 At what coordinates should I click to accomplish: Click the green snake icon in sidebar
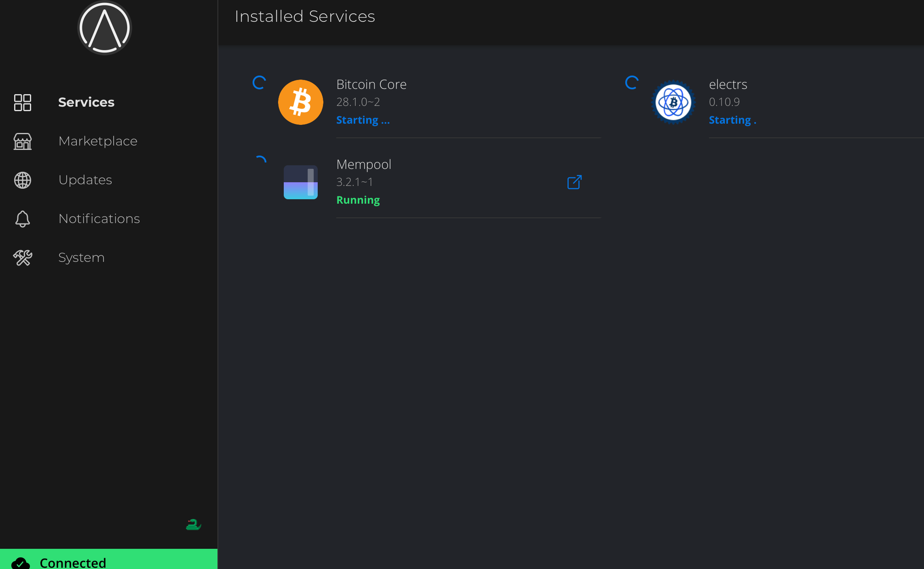point(193,525)
